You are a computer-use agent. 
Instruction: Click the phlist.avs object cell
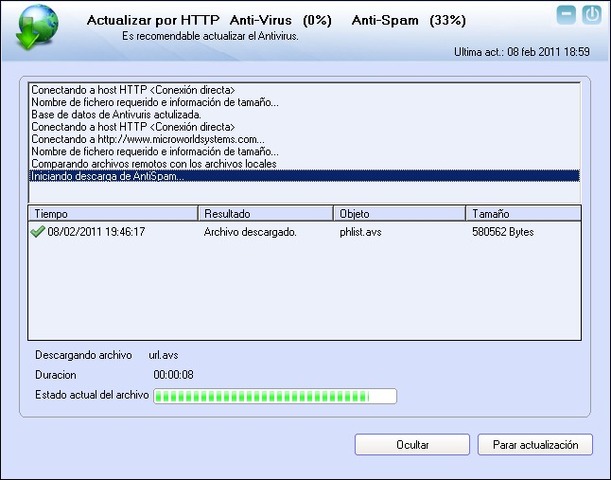360,232
